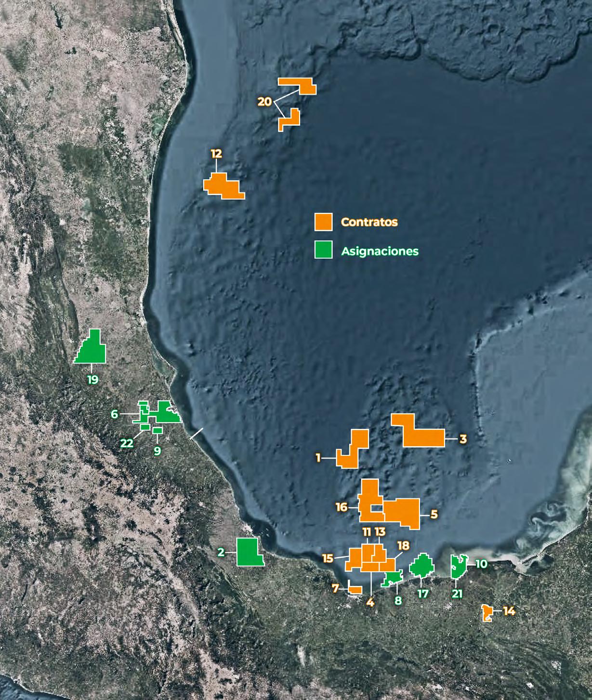Click orange block labeled 5

[403, 513]
